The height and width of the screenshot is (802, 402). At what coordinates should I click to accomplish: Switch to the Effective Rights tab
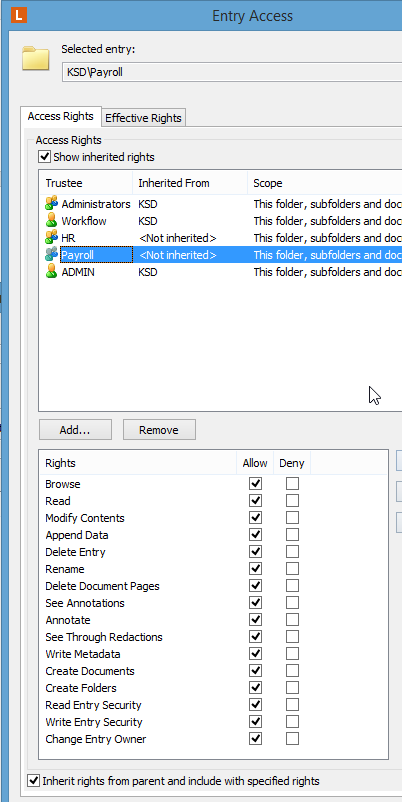pyautogui.click(x=143, y=118)
